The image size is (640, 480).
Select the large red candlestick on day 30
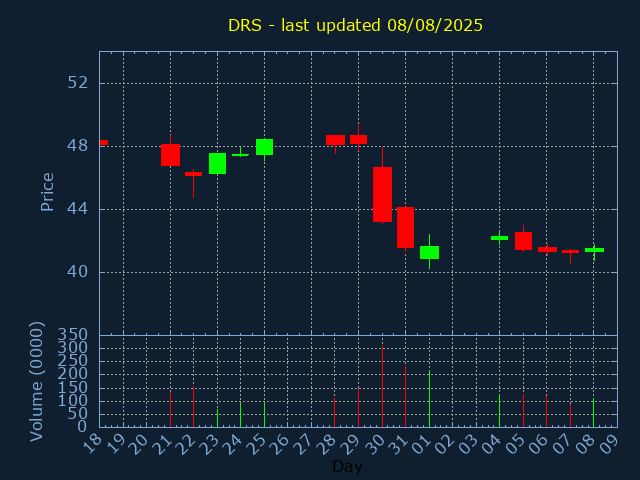382,194
